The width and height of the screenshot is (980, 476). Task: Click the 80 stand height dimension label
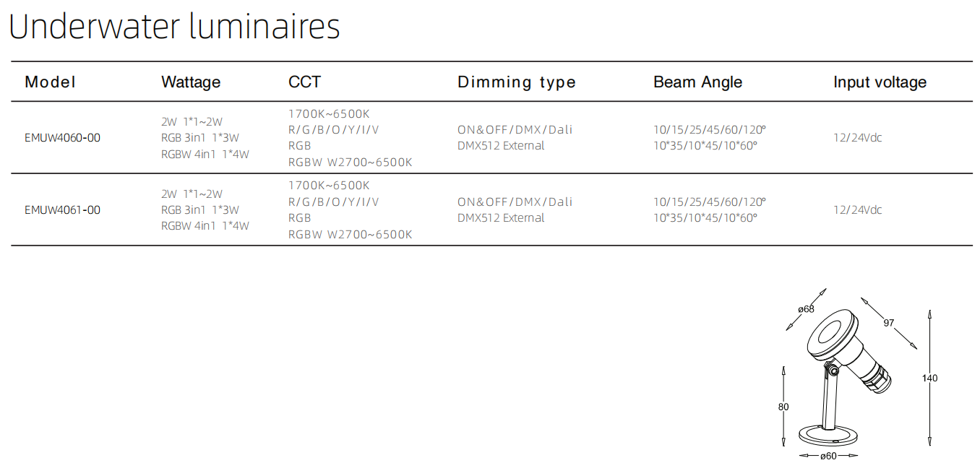coord(783,407)
